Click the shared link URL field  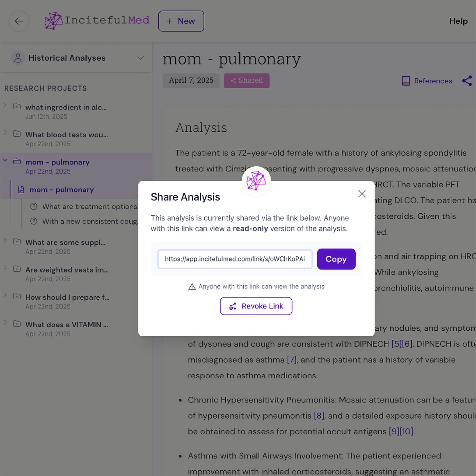point(235,259)
